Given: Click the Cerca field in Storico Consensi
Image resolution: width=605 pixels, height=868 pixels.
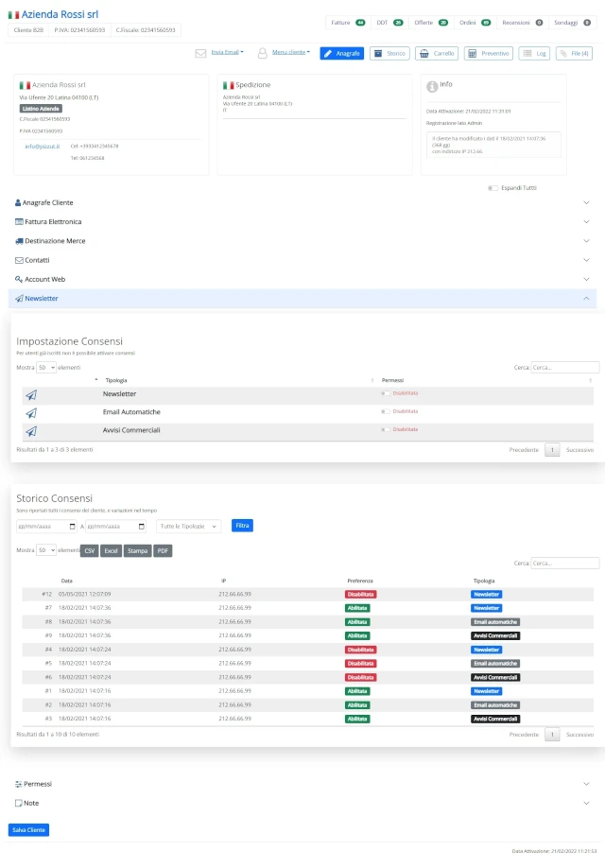Looking at the screenshot, I should click(x=564, y=563).
